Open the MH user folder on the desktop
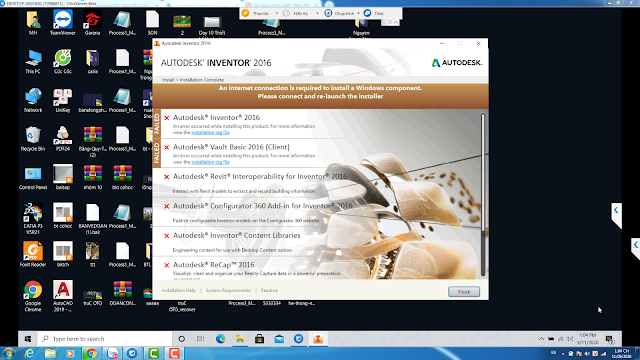This screenshot has height=360, width=640. tap(33, 22)
